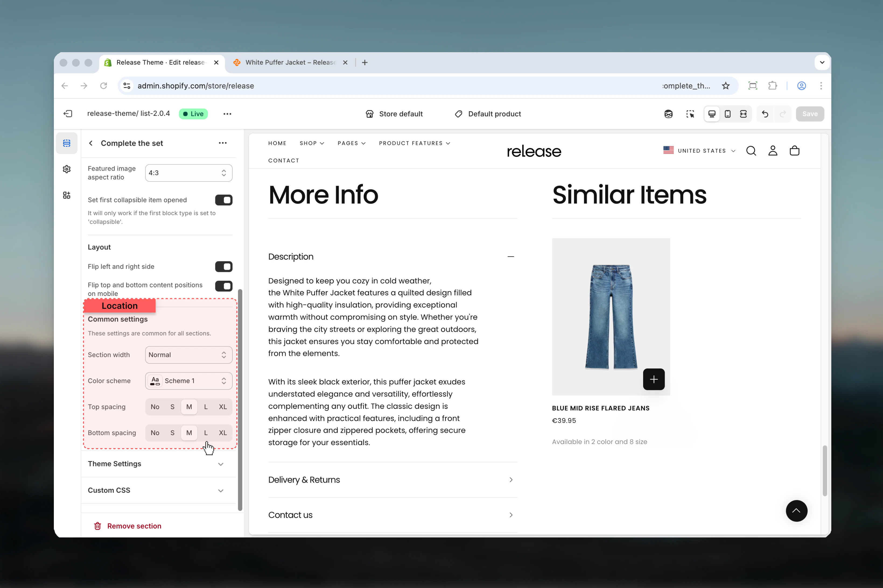This screenshot has width=883, height=588.
Task: Go back from Complete the set
Action: coord(91,143)
